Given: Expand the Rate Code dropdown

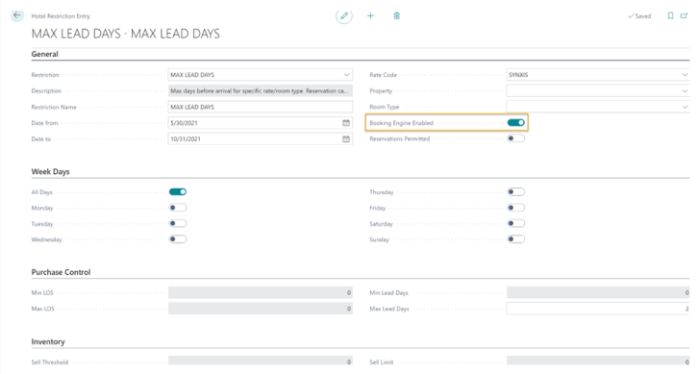Looking at the screenshot, I should pos(685,75).
